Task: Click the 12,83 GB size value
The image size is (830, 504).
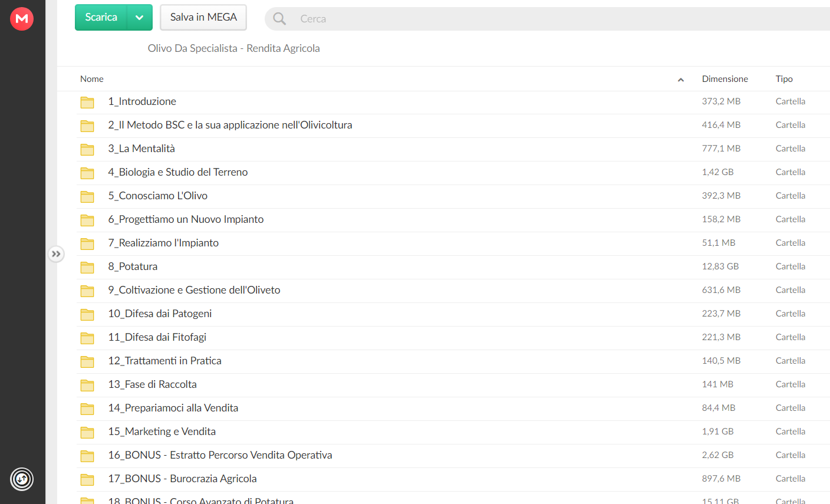Action: 720,266
